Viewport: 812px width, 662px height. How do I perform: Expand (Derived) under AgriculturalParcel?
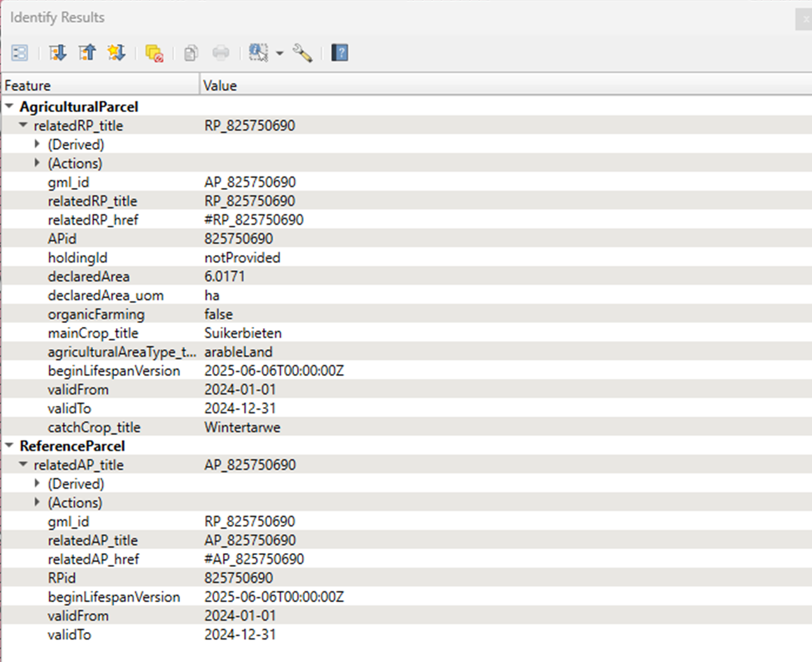tap(38, 144)
